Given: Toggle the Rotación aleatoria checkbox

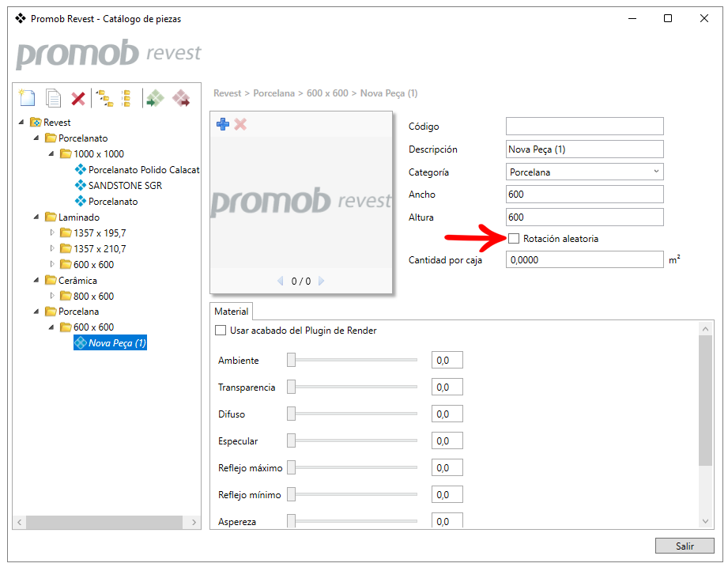Looking at the screenshot, I should point(514,239).
